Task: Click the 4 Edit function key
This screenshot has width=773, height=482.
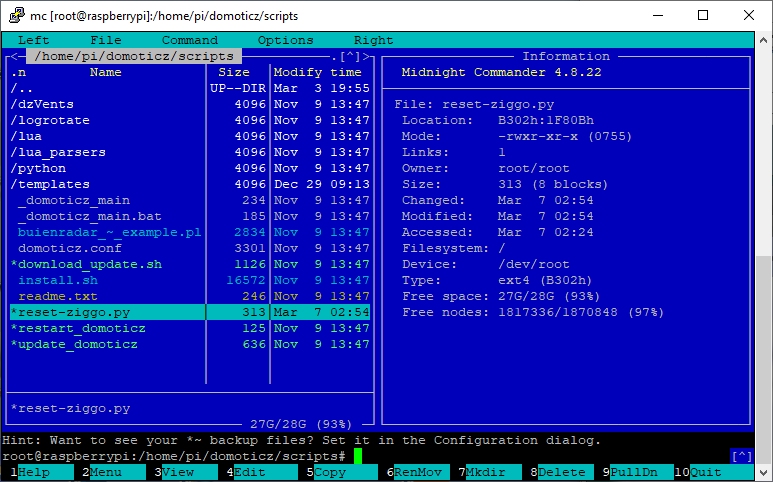Action: [x=262, y=472]
